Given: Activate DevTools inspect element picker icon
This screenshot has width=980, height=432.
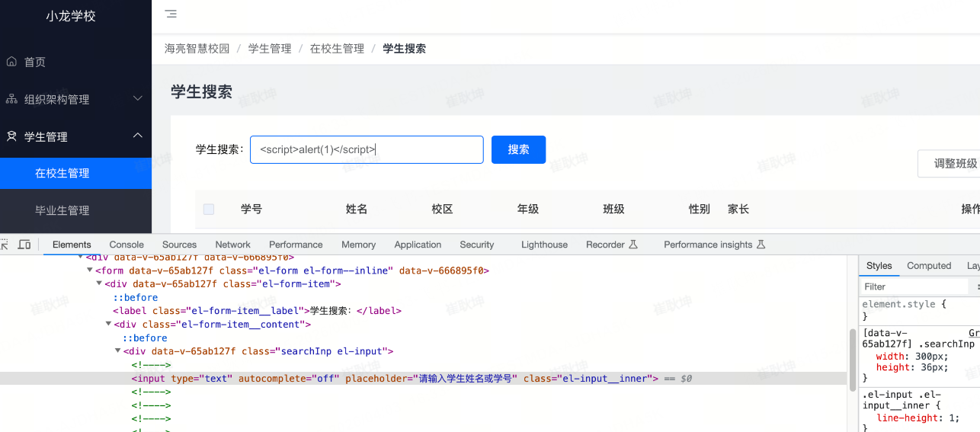Looking at the screenshot, I should coord(5,245).
